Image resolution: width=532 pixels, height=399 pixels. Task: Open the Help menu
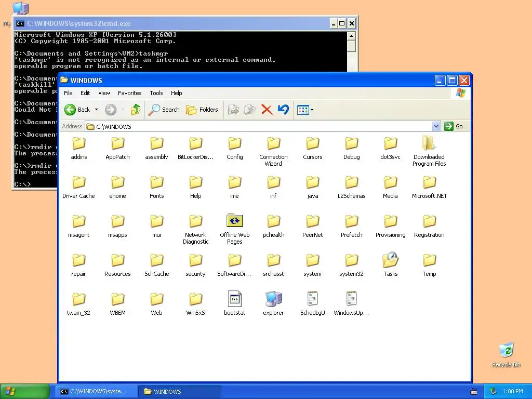pos(176,93)
